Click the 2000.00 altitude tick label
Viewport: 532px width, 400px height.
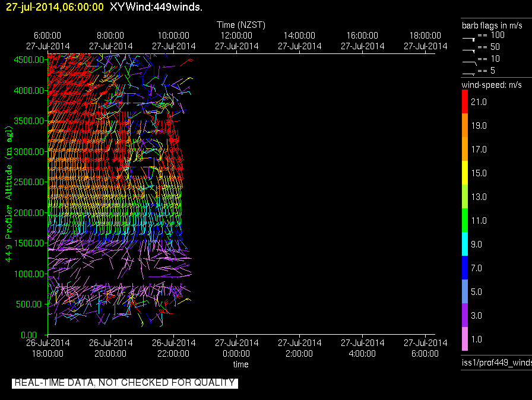pos(28,212)
